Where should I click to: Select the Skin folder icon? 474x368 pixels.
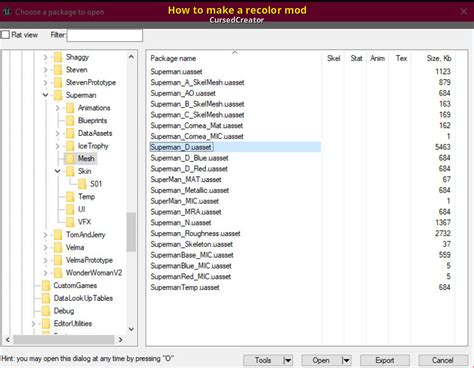(70, 171)
